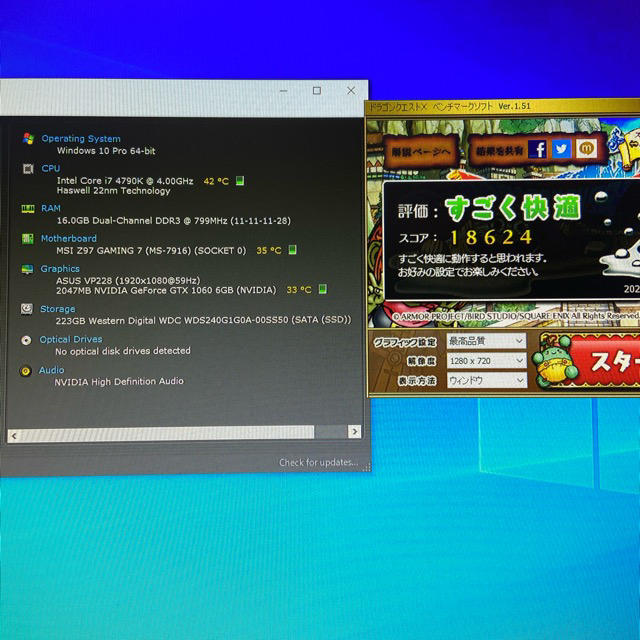
Task: Click the motherboard temperature indicator beside 35 °C
Action: click(293, 249)
